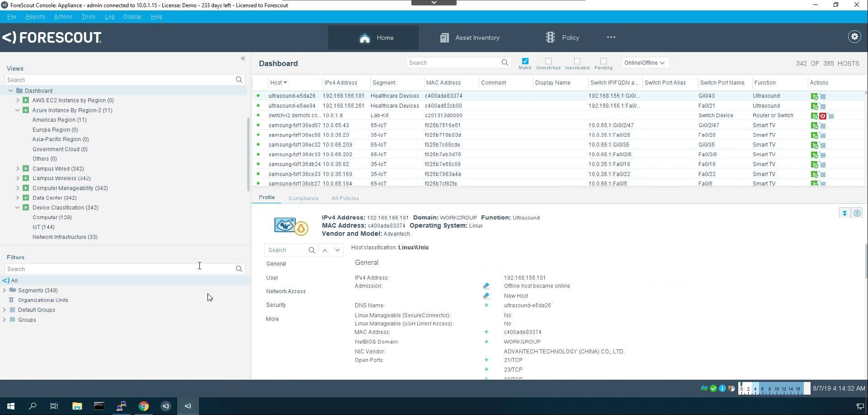This screenshot has height=415, width=868.
Task: Select the Americas Region (11) view
Action: (x=59, y=120)
